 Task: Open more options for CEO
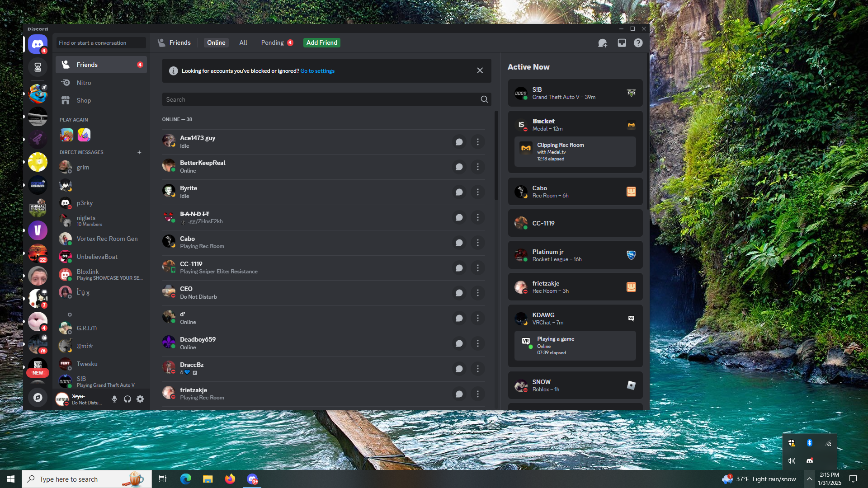pos(478,293)
